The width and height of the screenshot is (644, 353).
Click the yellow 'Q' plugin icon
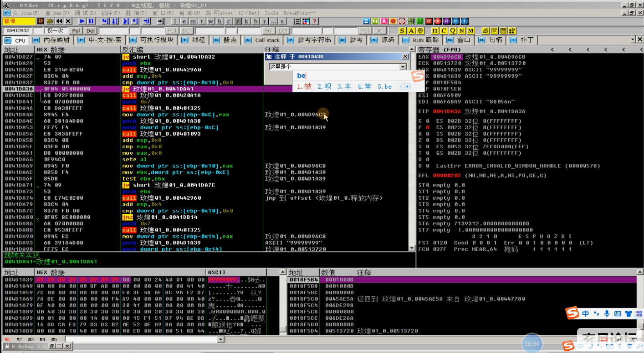(x=453, y=31)
